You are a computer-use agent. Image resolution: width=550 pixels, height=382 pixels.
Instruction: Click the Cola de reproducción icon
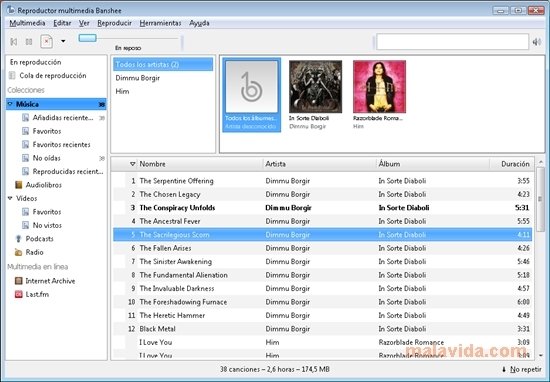(x=12, y=75)
